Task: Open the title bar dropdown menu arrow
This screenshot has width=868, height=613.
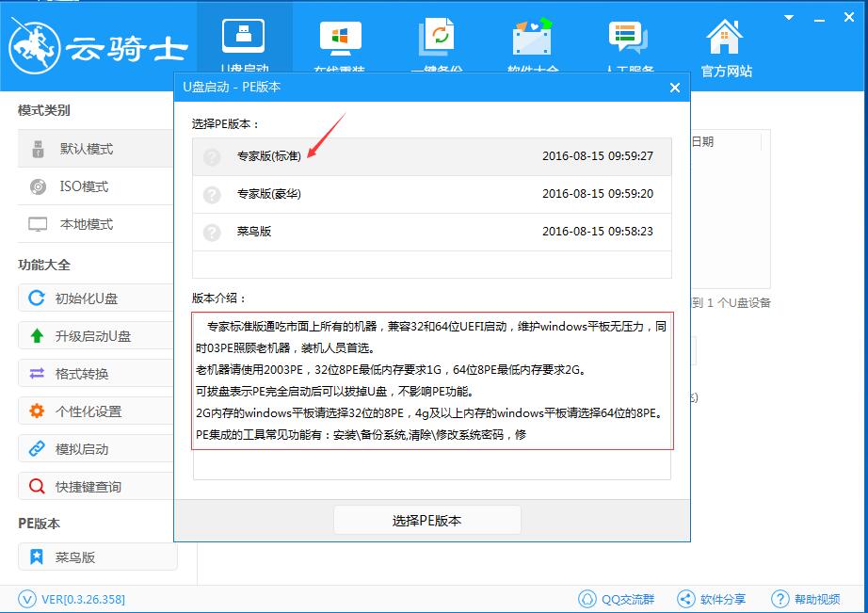Action: pos(789,18)
